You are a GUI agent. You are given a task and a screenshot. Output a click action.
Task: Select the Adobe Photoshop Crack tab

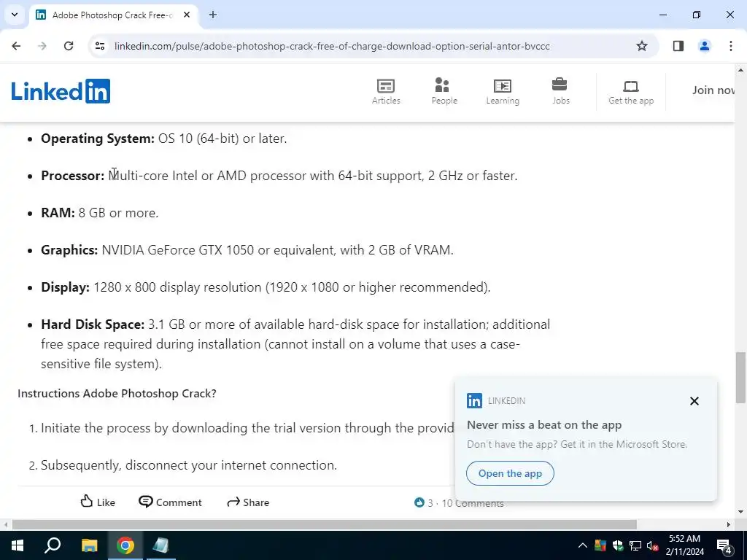pos(112,15)
